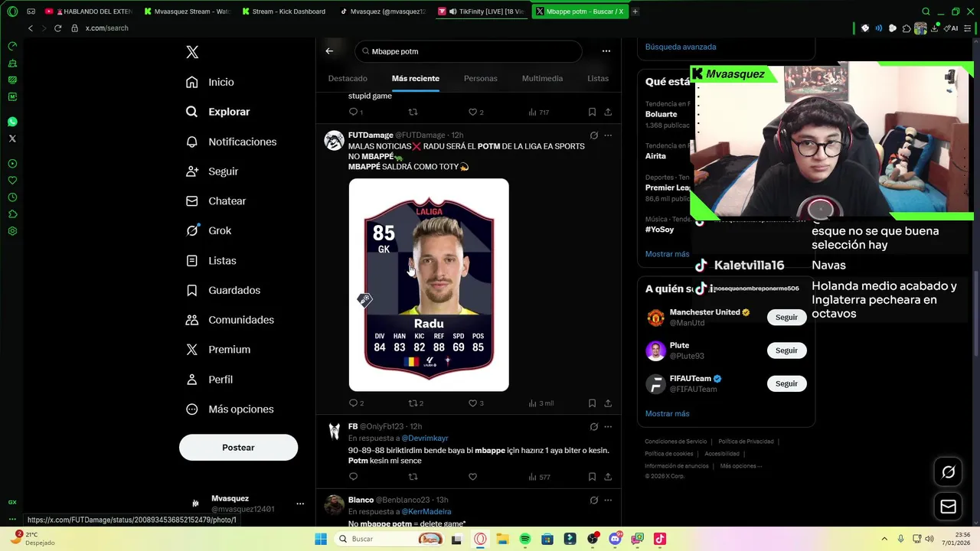Repost the 'stupid game' tweet
Screen dimensions: 980x551
point(413,112)
